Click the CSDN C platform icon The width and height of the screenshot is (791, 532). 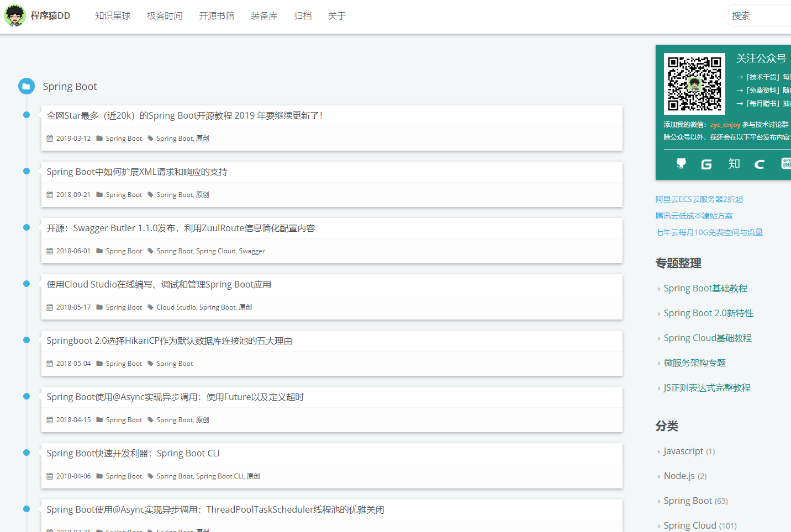click(x=759, y=163)
